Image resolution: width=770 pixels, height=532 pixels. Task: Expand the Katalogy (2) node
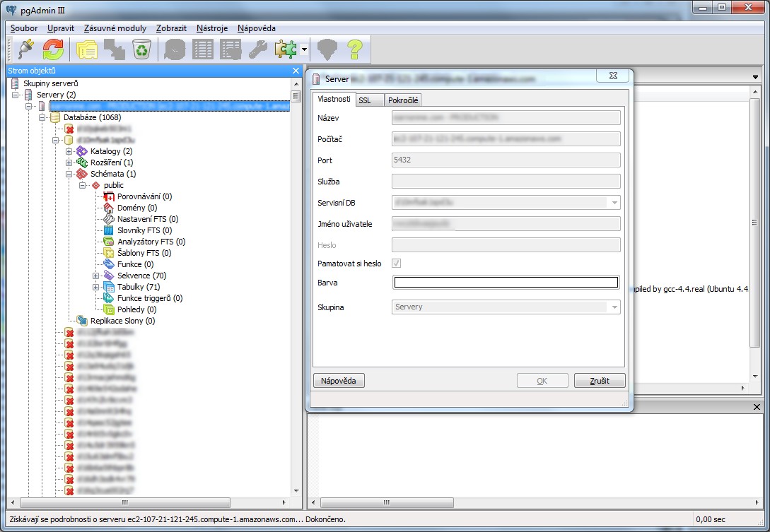pyautogui.click(x=69, y=151)
